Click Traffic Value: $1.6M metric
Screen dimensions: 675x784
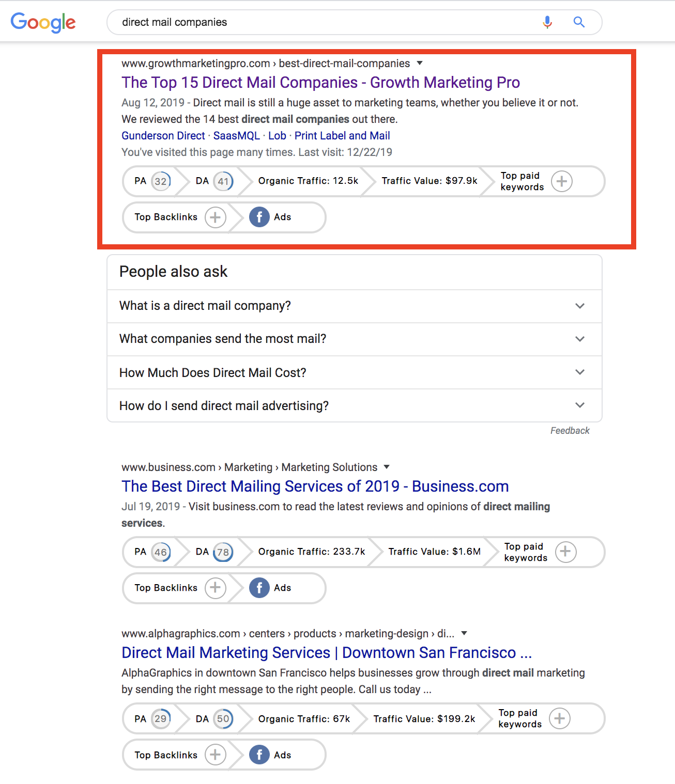click(435, 552)
